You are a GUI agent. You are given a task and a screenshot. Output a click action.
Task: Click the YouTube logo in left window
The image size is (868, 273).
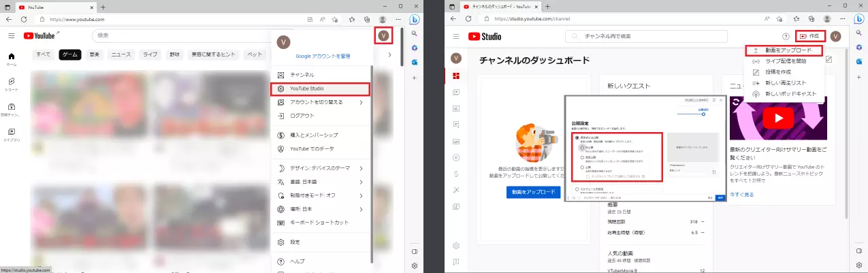point(40,35)
